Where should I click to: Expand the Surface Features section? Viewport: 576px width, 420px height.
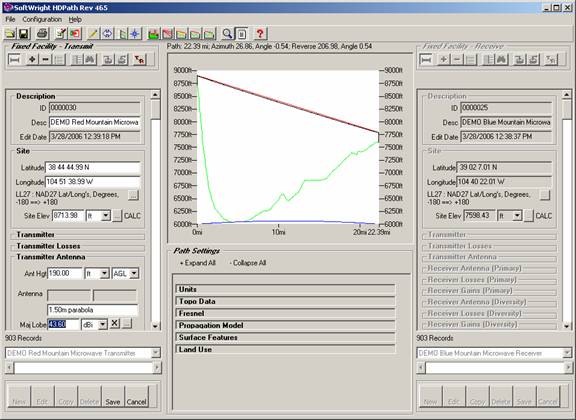tap(285, 337)
